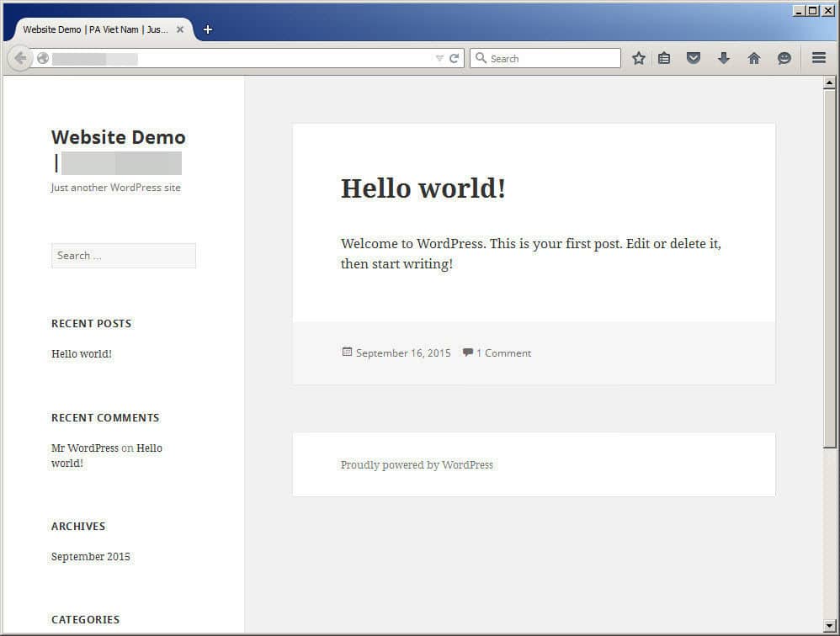
Task: Click the page scrollbar down arrow
Action: [x=829, y=625]
